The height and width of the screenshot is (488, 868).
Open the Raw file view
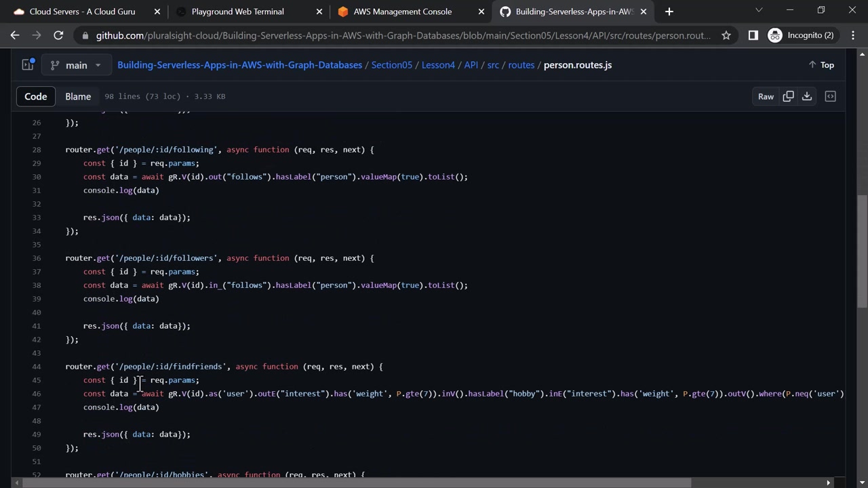pyautogui.click(x=766, y=96)
